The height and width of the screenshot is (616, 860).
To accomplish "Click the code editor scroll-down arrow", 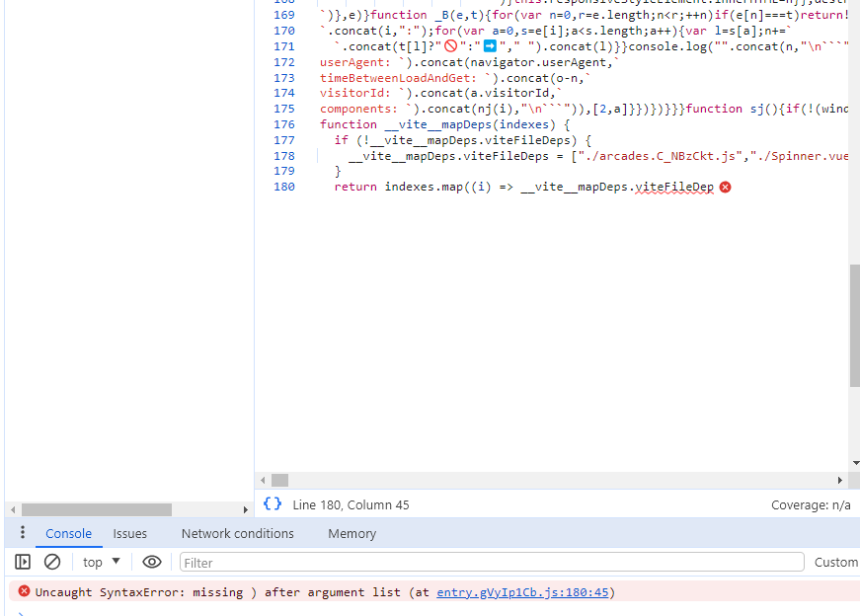I will coord(855,464).
